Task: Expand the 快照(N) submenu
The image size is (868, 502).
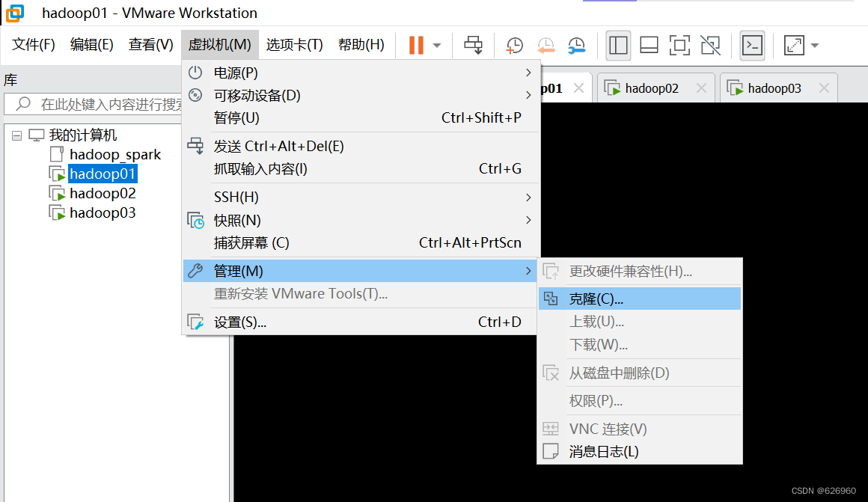Action: coord(360,220)
